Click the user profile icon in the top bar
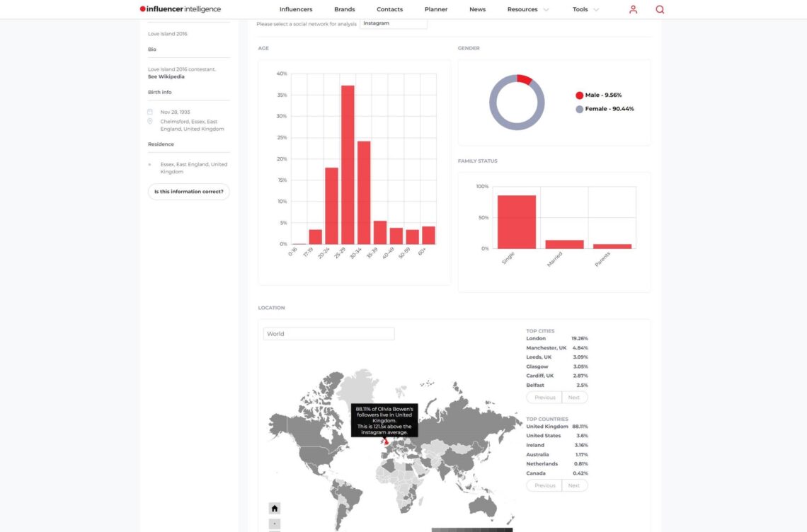The width and height of the screenshot is (807, 532). tap(634, 9)
